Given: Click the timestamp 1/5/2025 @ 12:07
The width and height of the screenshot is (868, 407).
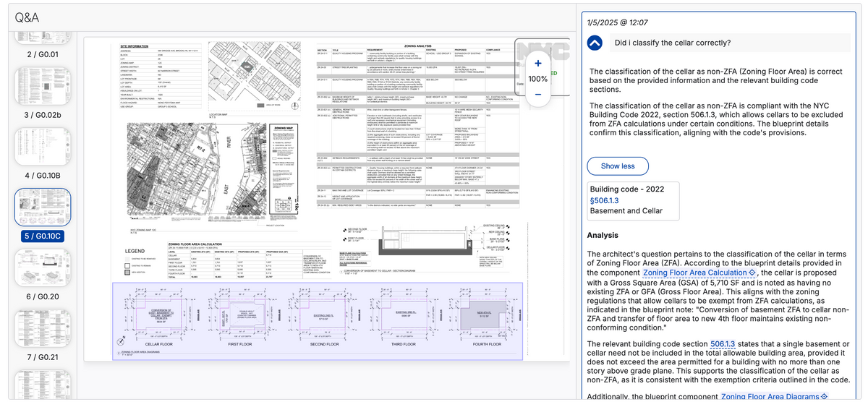Looking at the screenshot, I should 618,23.
